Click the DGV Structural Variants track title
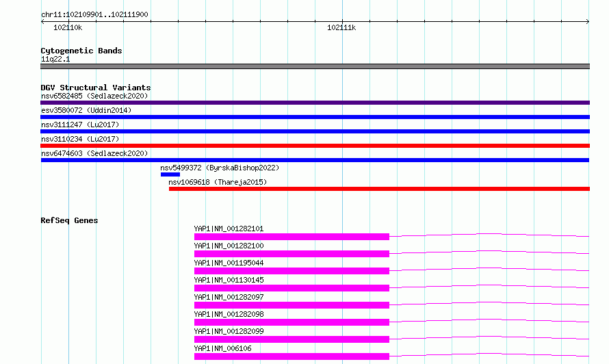 (96, 88)
